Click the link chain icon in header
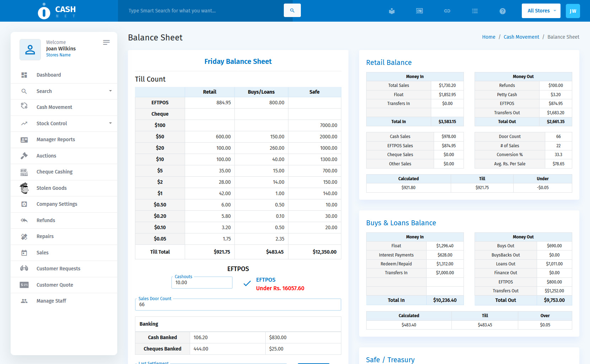The height and width of the screenshot is (364, 590). (x=447, y=11)
